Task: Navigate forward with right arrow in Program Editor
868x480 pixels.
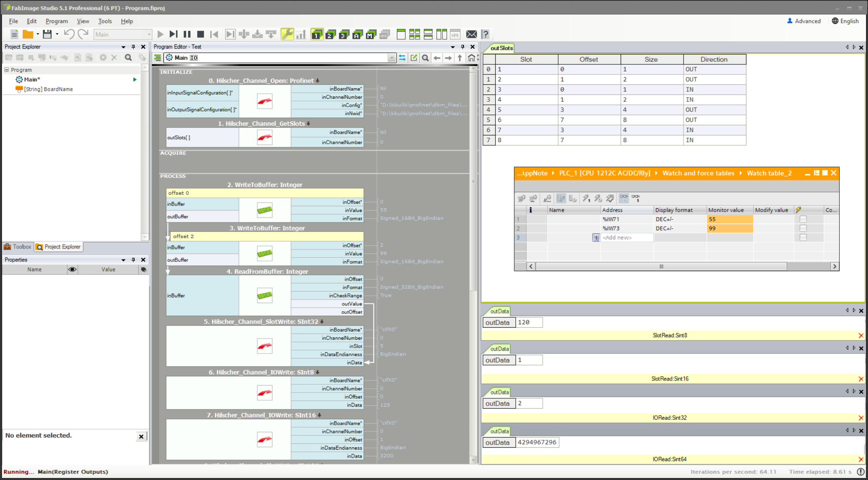Action: coord(448,58)
